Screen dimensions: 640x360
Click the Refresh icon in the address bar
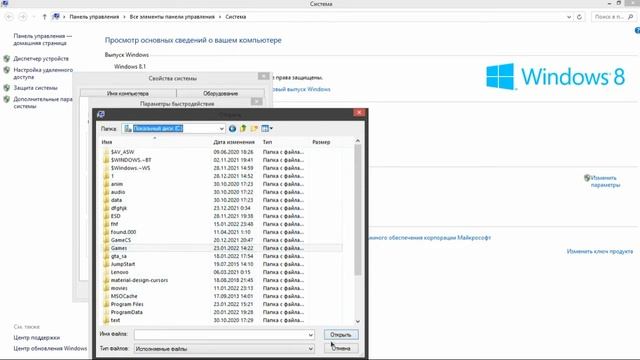(x=579, y=17)
